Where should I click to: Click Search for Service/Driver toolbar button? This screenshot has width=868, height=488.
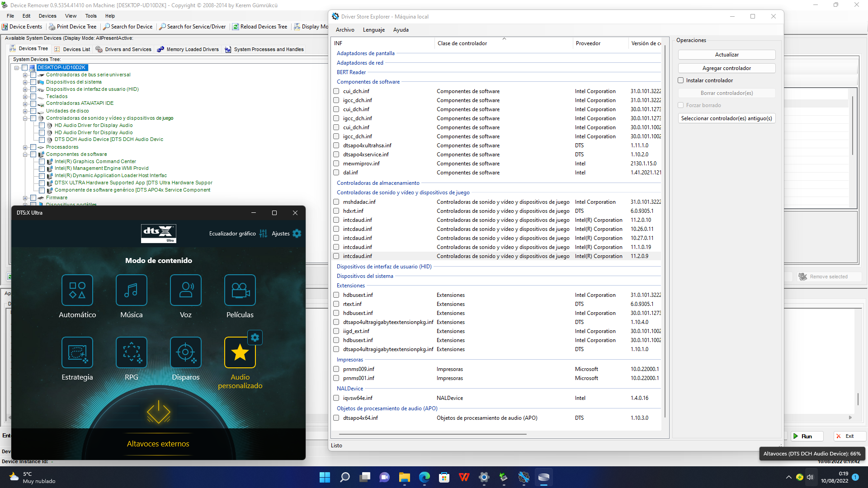pyautogui.click(x=193, y=27)
